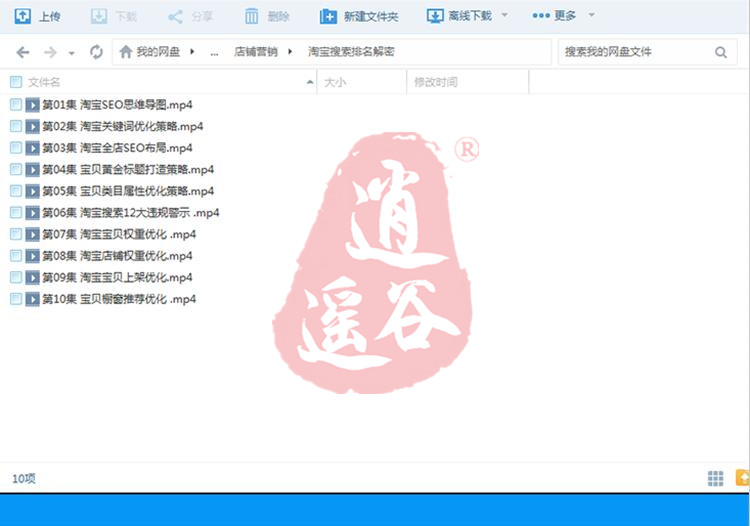Go to 店铺营销 in breadcrumb
The image size is (750, 526).
[255, 52]
